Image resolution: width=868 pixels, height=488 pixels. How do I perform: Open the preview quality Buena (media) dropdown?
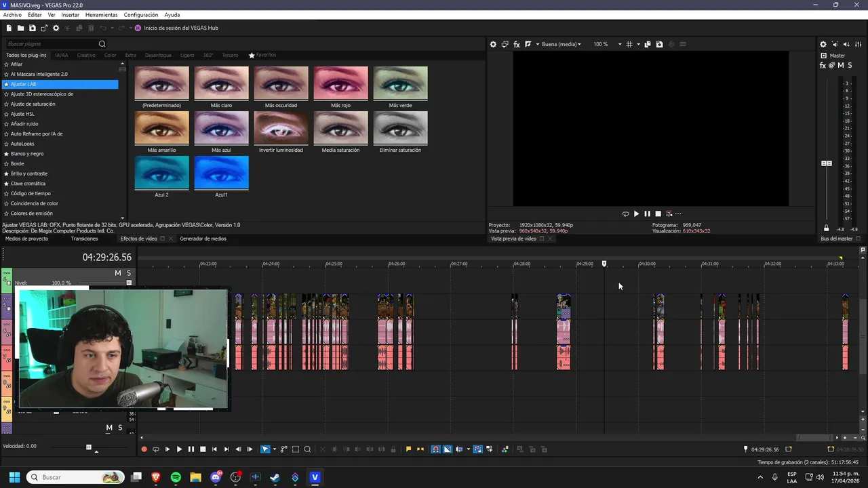click(x=561, y=44)
